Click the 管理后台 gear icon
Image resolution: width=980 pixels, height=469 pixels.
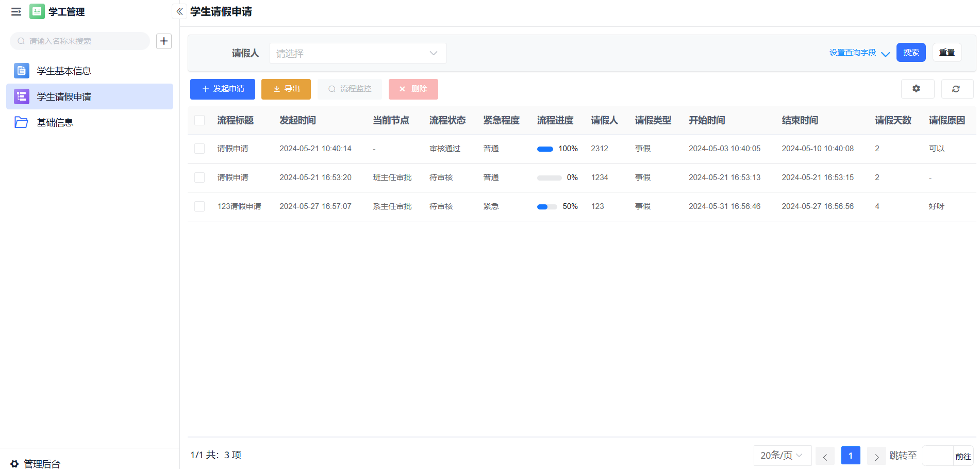click(14, 463)
